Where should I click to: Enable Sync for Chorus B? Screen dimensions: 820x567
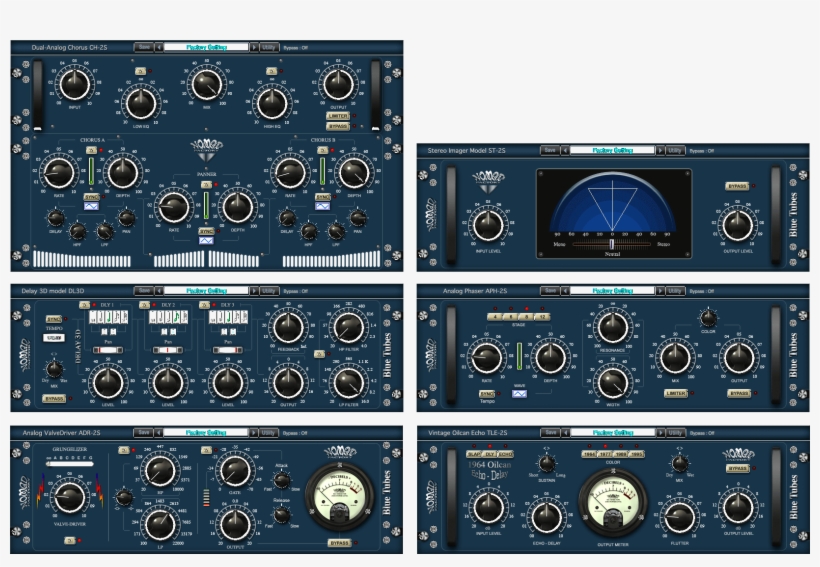point(323,197)
